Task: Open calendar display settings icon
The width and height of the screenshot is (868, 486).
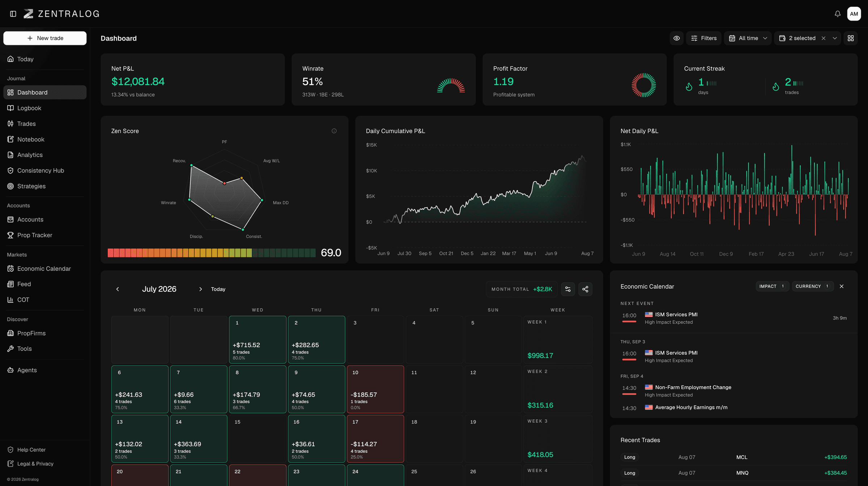Action: (568, 289)
